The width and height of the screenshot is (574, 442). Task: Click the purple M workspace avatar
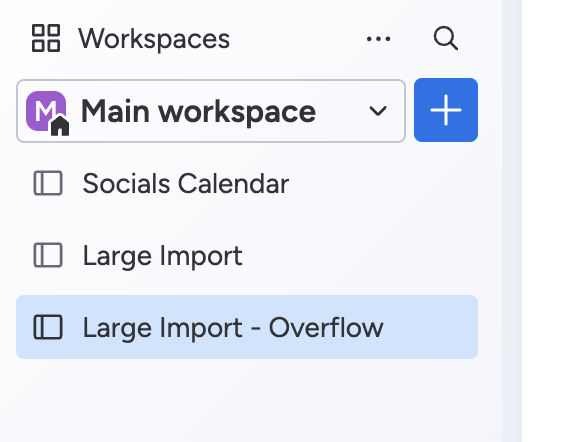(x=46, y=111)
